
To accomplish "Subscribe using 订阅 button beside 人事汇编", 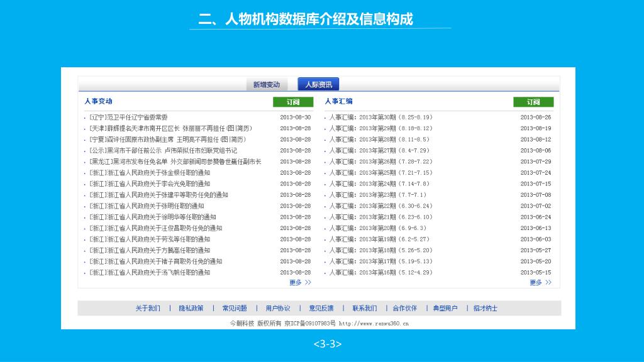I will click(533, 102).
